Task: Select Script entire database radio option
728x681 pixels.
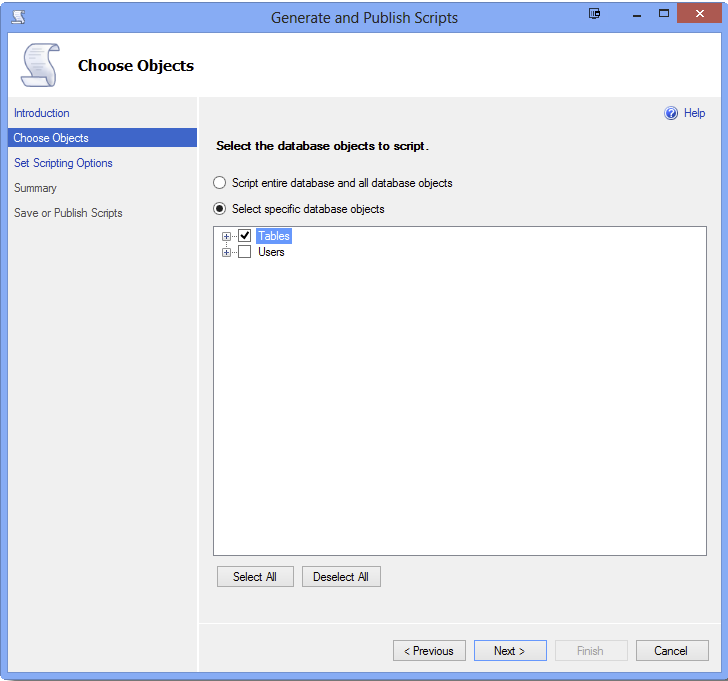Action: (x=220, y=183)
